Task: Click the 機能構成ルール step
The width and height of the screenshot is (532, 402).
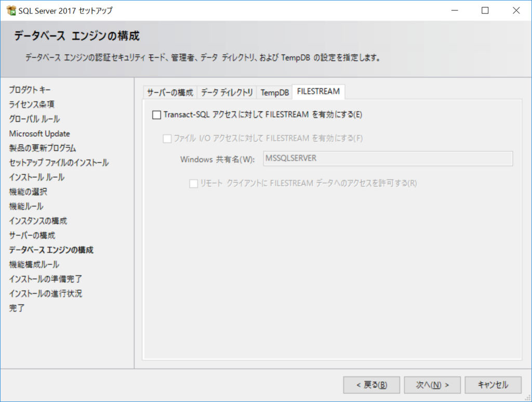Action: 34,265
